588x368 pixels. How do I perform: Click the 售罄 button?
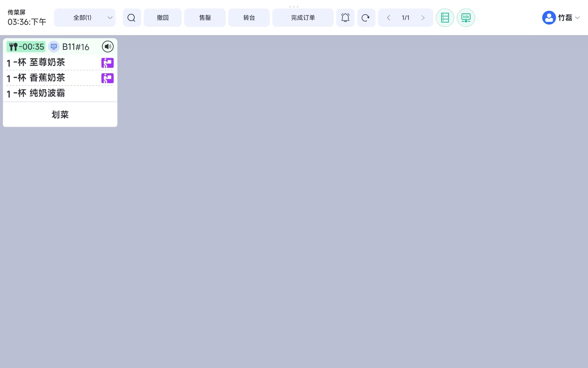[205, 18]
